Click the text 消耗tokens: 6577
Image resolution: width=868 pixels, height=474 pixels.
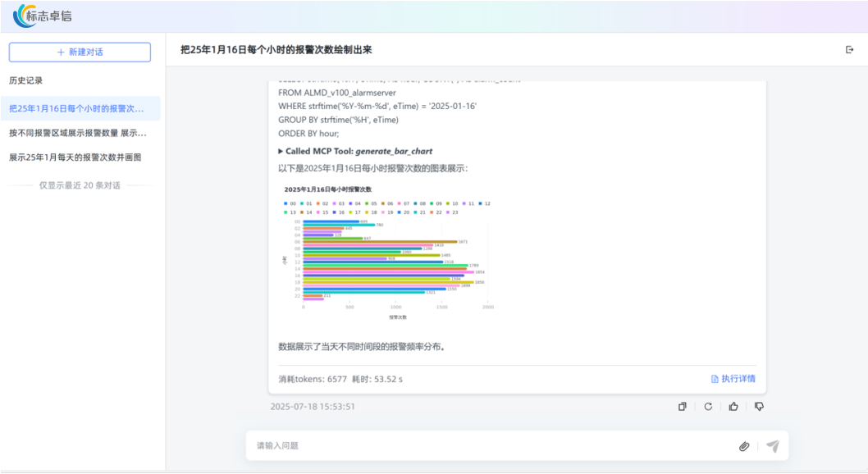tap(313, 379)
